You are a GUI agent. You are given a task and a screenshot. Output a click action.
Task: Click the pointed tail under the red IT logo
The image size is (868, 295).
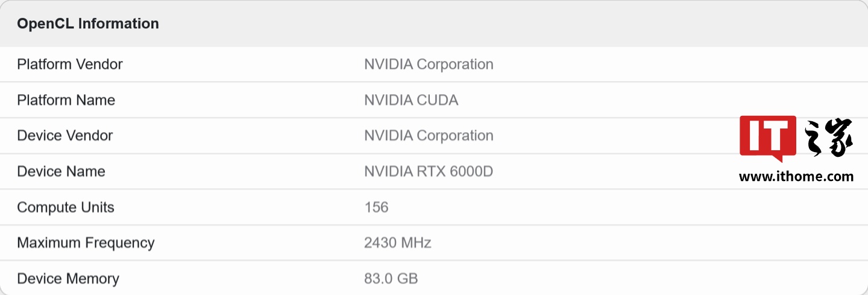coord(778,158)
